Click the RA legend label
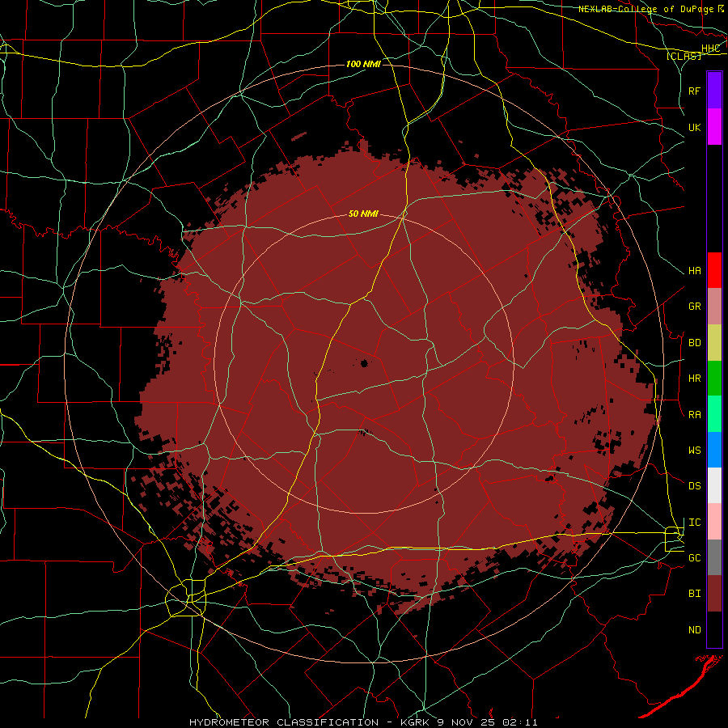This screenshot has height=728, width=728. coord(694,415)
